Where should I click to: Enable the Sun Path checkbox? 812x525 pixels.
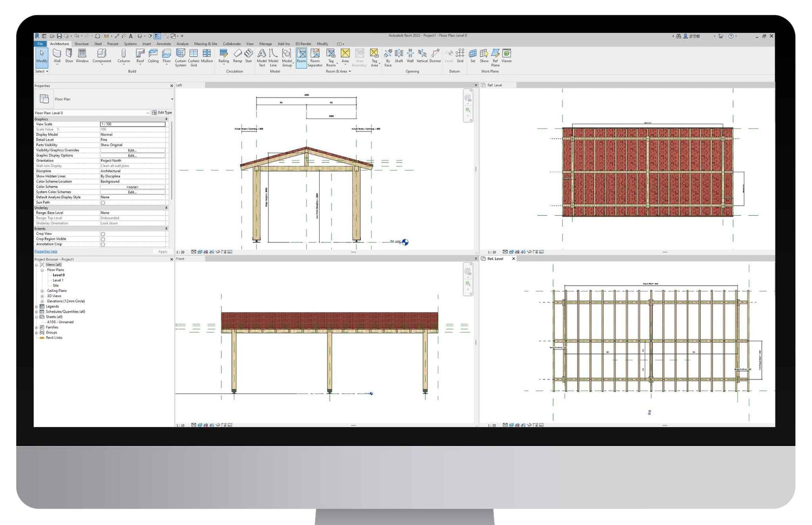coord(103,202)
